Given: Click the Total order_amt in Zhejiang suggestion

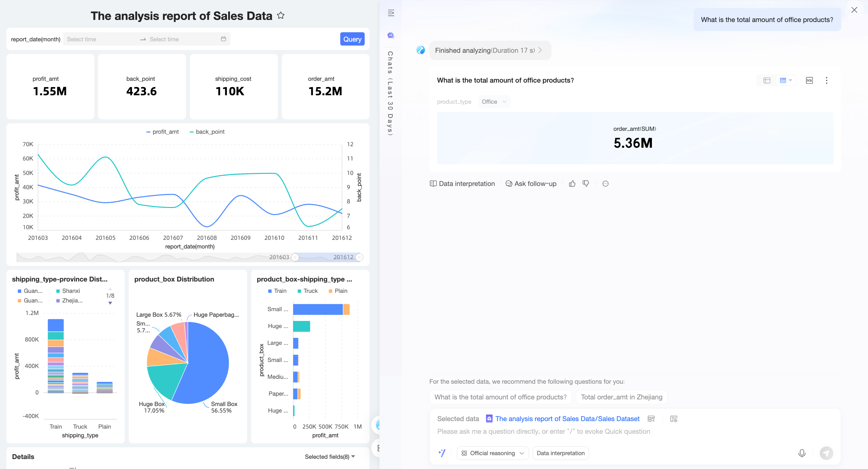Looking at the screenshot, I should [x=621, y=397].
